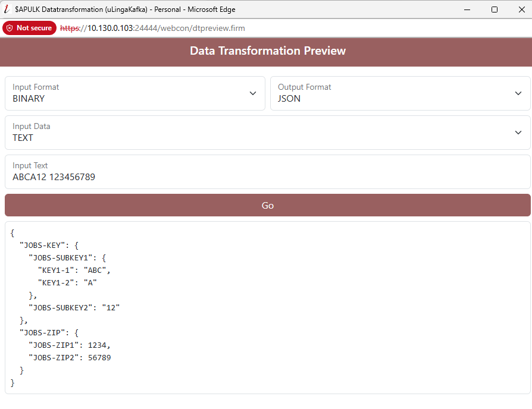This screenshot has height=409, width=532.
Task: Click the Output Format chevron arrow
Action: pos(518,93)
